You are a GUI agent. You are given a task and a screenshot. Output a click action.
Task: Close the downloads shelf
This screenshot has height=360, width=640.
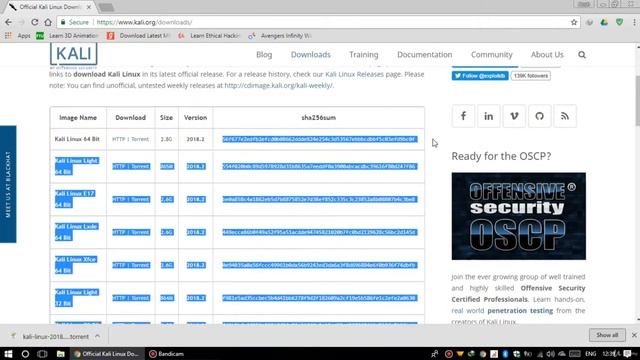634,335
